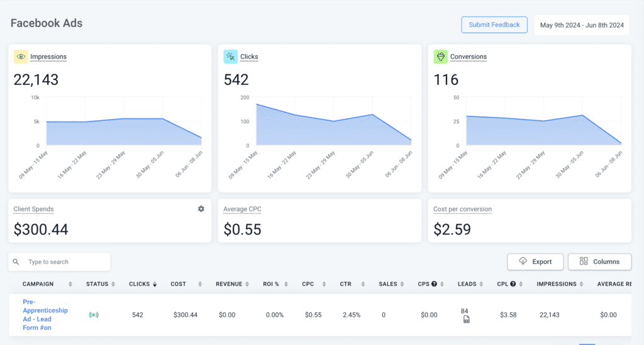644x345 pixels.
Task: Open Pre-Apprenticeship Ad campaign link
Action: (45, 315)
